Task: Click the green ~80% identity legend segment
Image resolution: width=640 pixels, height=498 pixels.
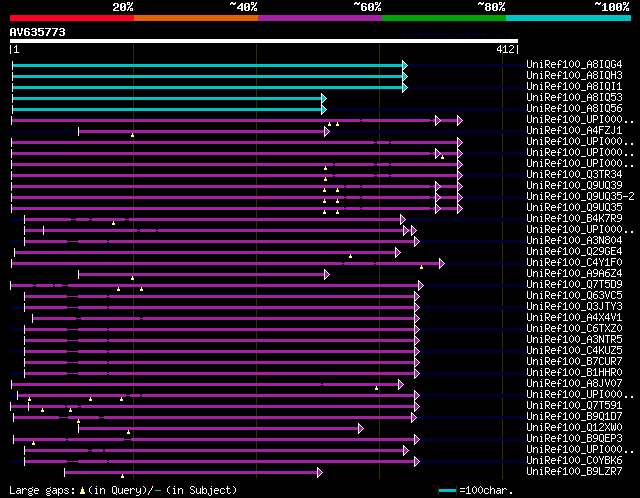Action: tap(444, 18)
